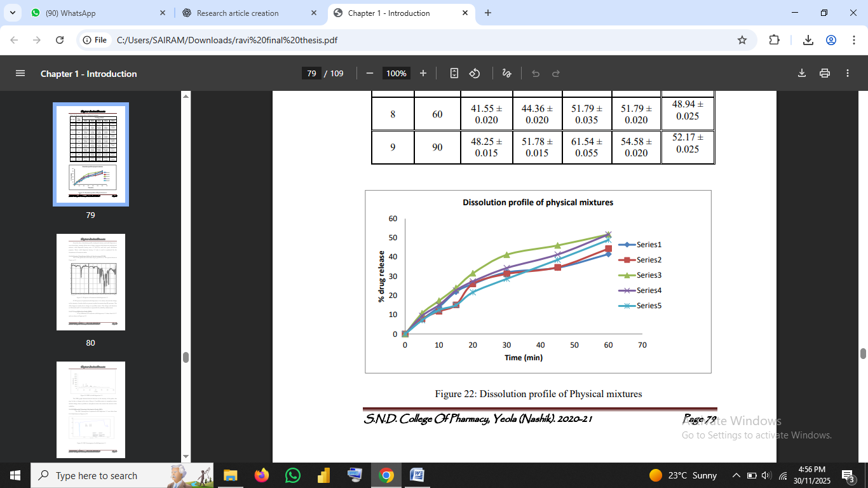The width and height of the screenshot is (868, 488).
Task: Switch to the WhatsApp tab
Action: point(95,13)
